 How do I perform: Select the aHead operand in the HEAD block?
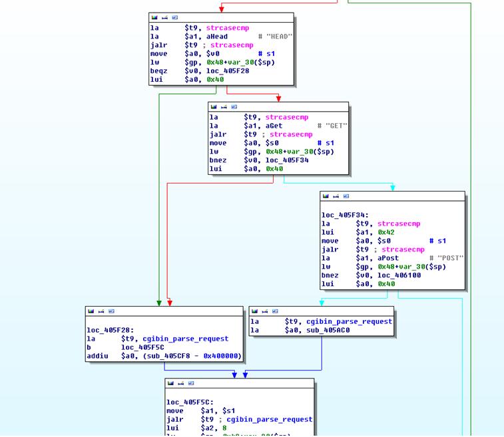tap(217, 37)
